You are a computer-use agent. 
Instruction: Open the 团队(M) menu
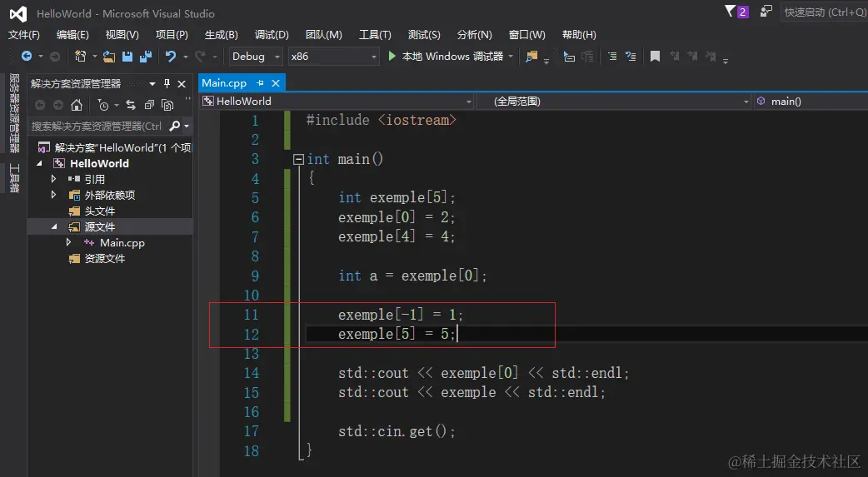(324, 35)
